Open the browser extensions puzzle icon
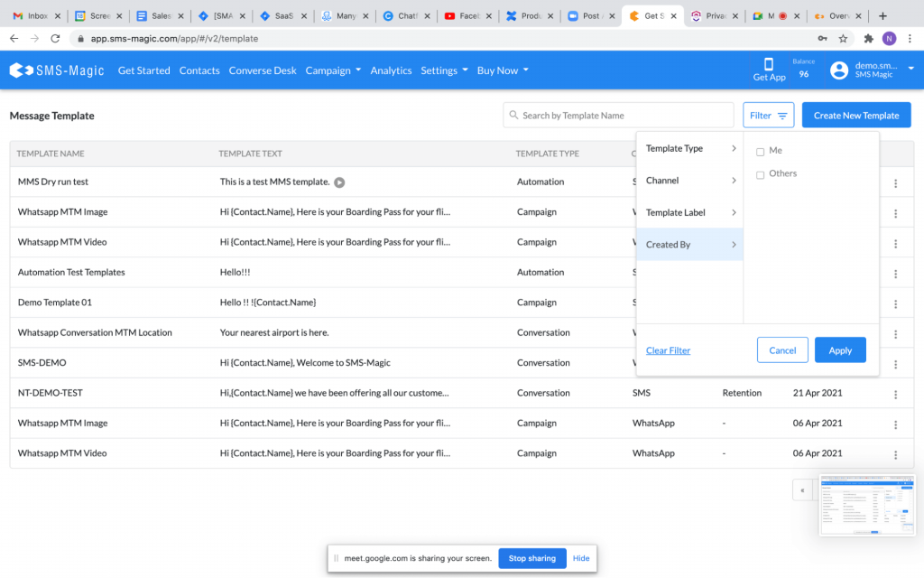The image size is (924, 578). point(868,38)
